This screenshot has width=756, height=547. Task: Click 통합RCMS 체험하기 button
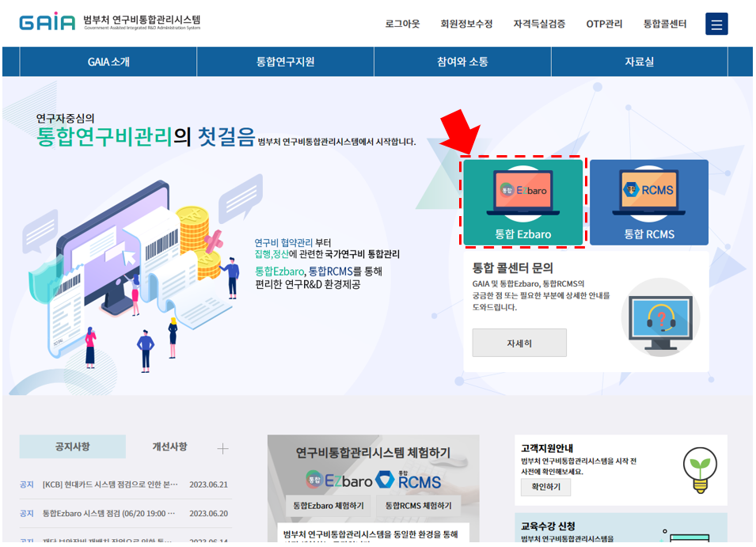418,506
